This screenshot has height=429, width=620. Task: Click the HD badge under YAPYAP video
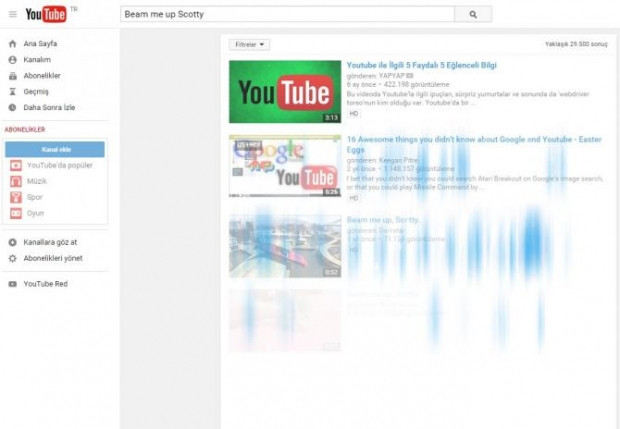(354, 113)
